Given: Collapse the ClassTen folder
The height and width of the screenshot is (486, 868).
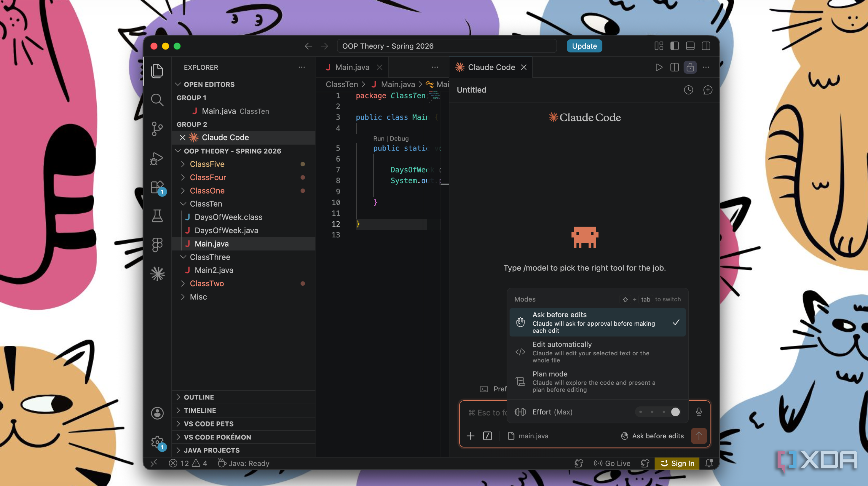Looking at the screenshot, I should click(244, 204).
